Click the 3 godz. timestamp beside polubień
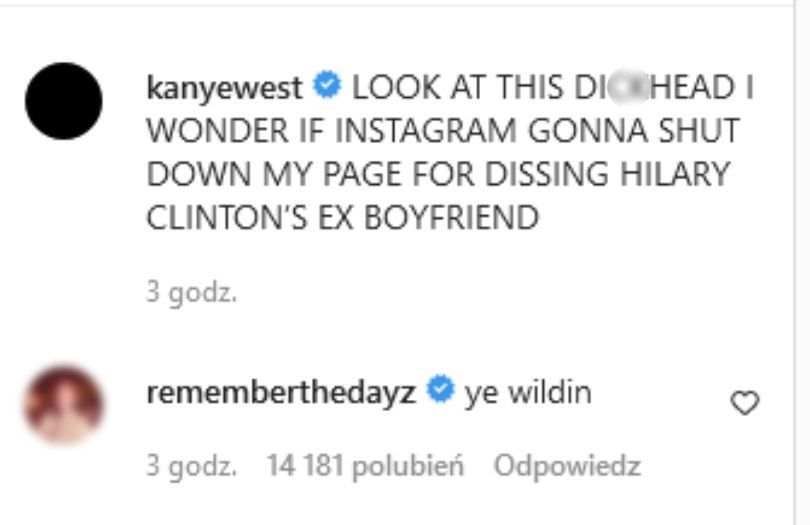 pyautogui.click(x=192, y=466)
